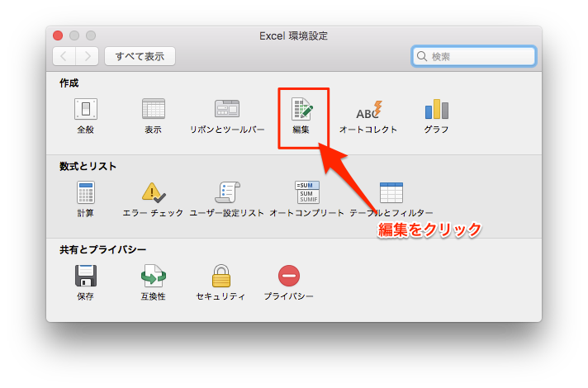
Task: Focus the 検索 search field
Action: (x=474, y=57)
